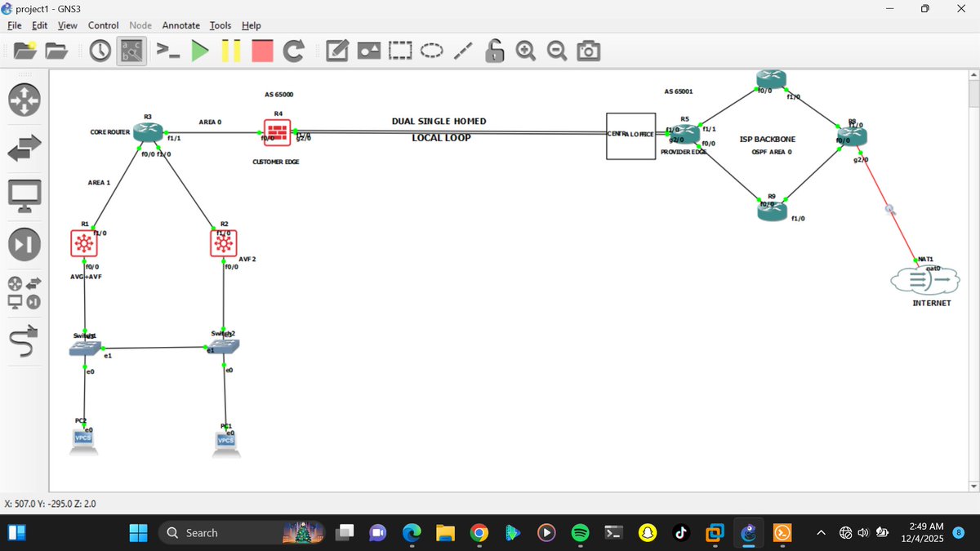Open the Control menu
Image resolution: width=980 pixels, height=551 pixels.
point(103,25)
